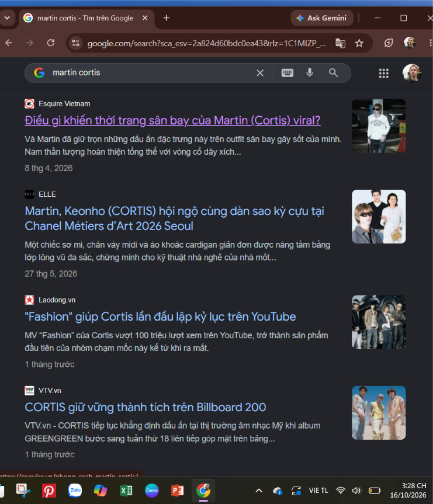433x504 pixels.
Task: Open the Google apps grid
Action: click(x=383, y=73)
